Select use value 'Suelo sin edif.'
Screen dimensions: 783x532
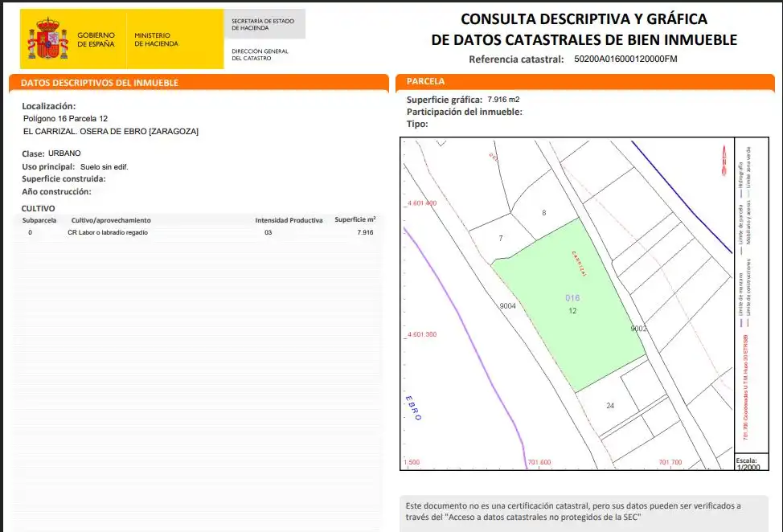coord(105,167)
